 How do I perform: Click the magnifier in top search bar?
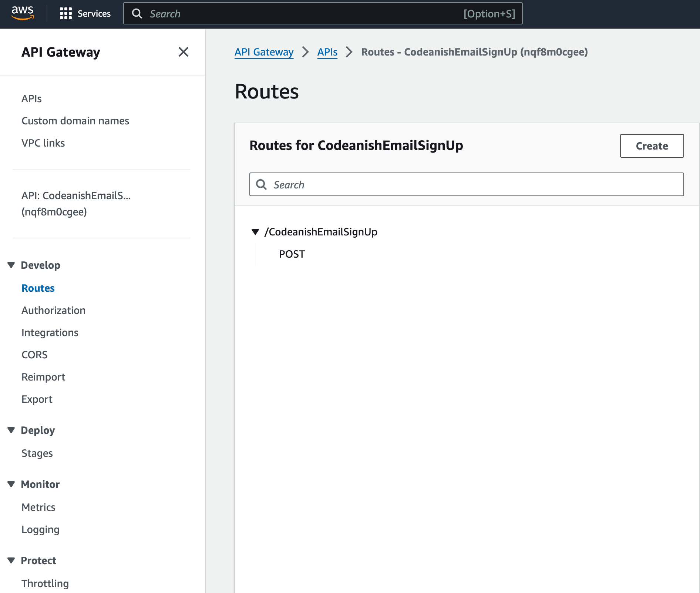[137, 14]
